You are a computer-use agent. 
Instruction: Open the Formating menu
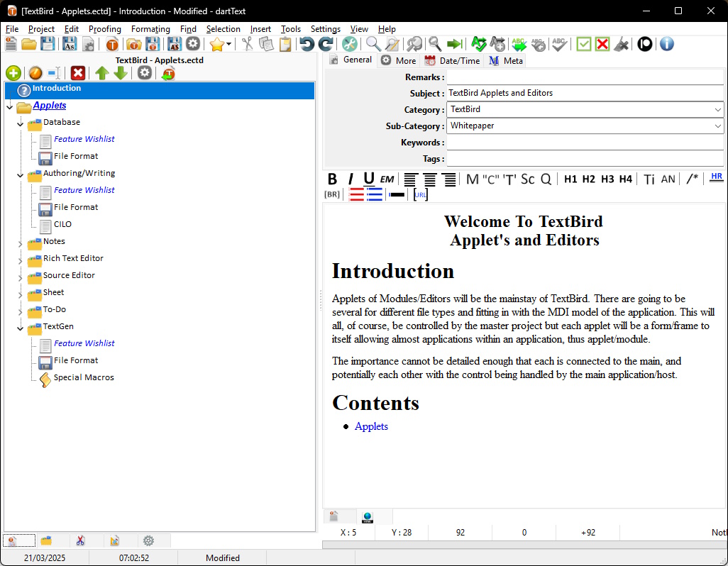(150, 29)
